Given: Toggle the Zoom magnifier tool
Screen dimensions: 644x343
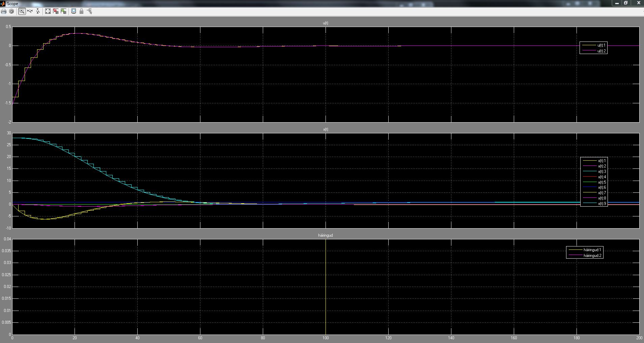Looking at the screenshot, I should point(22,11).
